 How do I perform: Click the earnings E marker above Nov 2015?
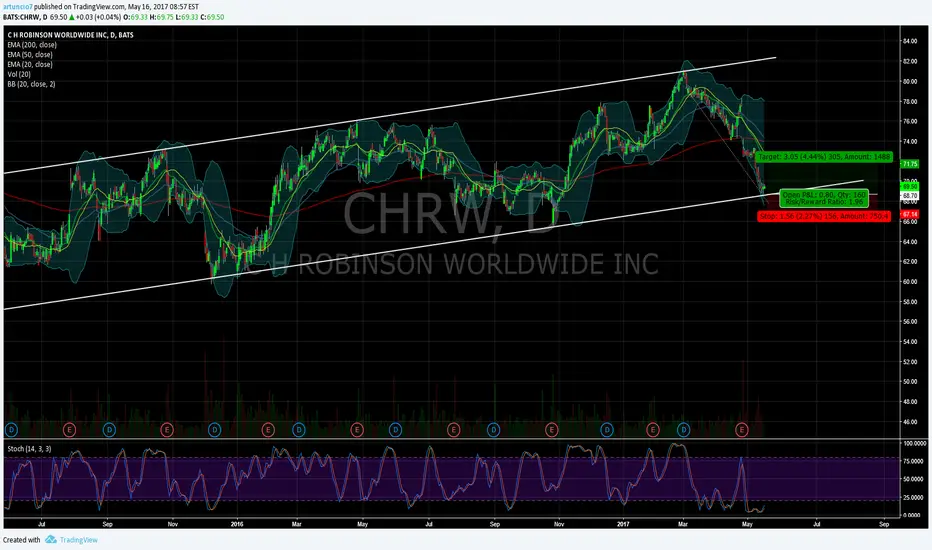[167, 429]
